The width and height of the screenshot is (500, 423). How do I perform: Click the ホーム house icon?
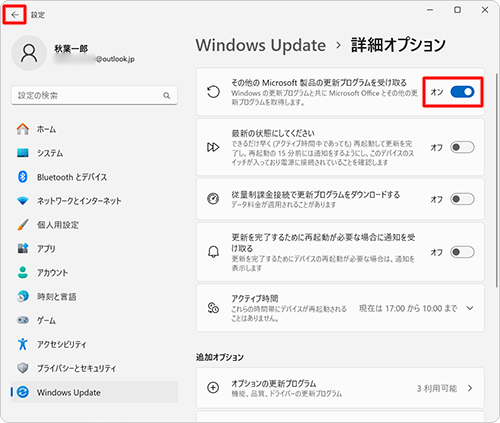pos(23,129)
